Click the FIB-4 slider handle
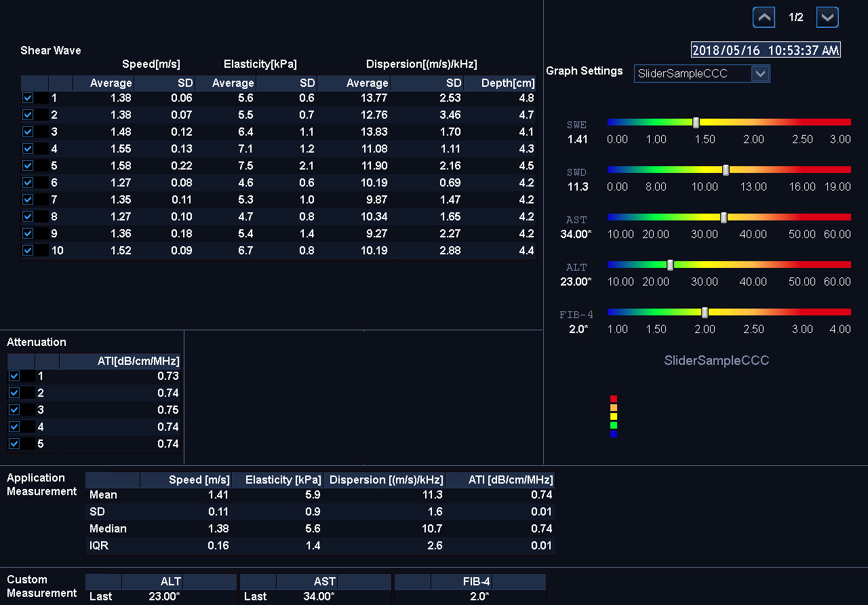The height and width of the screenshot is (605, 868). click(x=705, y=312)
